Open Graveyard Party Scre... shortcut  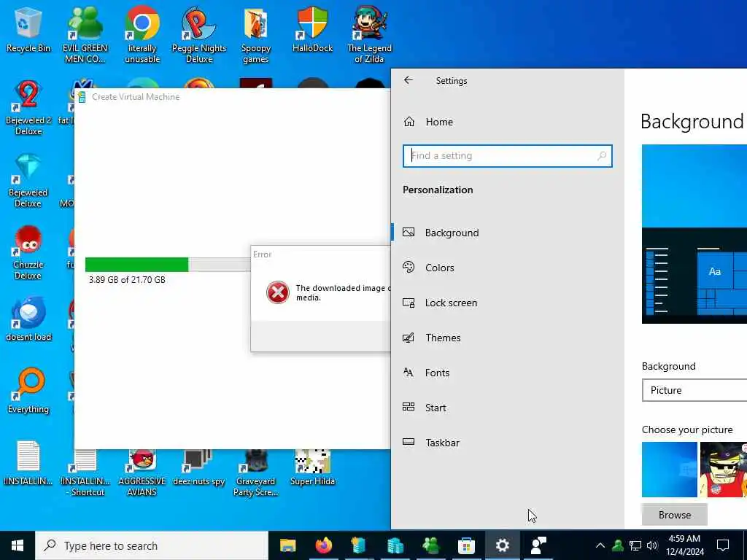pos(256,472)
